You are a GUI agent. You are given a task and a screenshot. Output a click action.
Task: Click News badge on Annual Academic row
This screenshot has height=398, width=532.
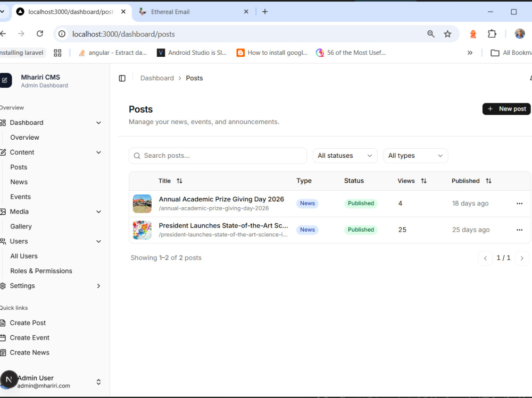[x=307, y=204]
